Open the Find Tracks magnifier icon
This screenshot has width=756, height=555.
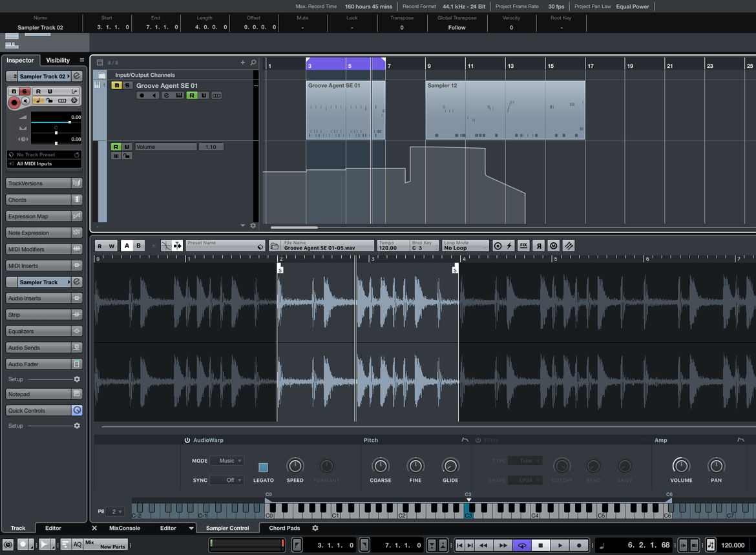click(253, 62)
